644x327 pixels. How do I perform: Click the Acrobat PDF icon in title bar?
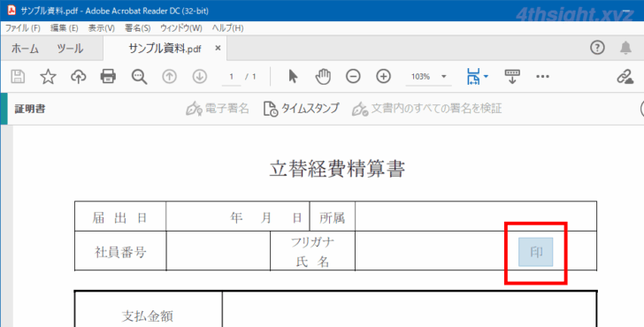11,11
